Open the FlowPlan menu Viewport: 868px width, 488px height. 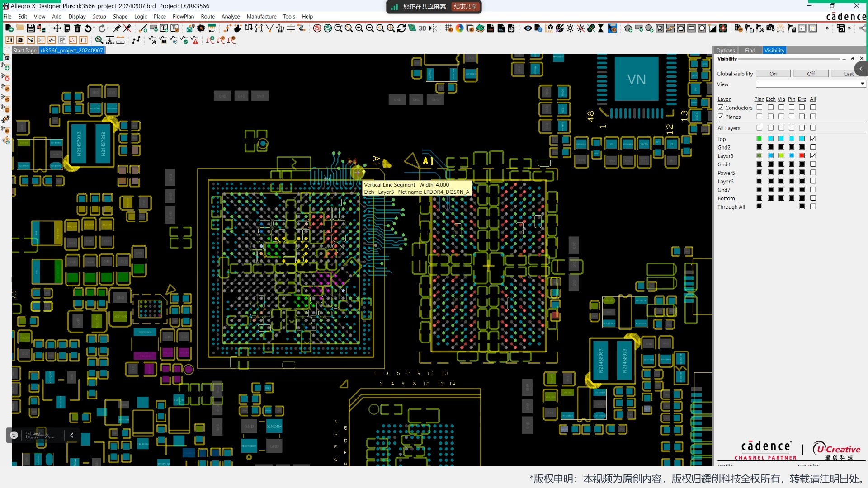pos(183,16)
